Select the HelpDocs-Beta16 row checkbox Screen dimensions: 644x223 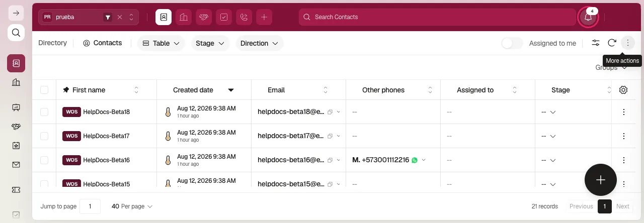[x=44, y=160]
